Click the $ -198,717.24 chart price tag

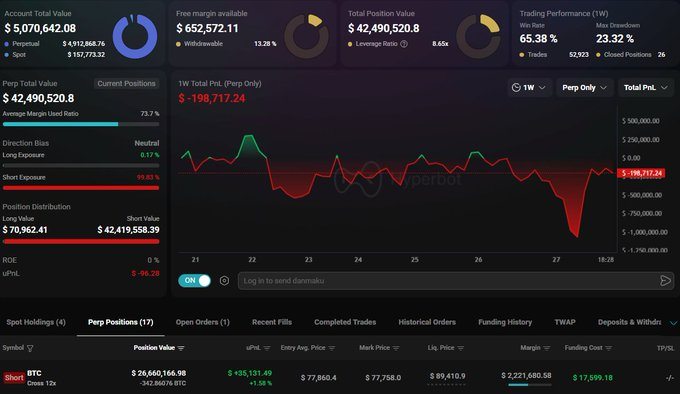(641, 173)
